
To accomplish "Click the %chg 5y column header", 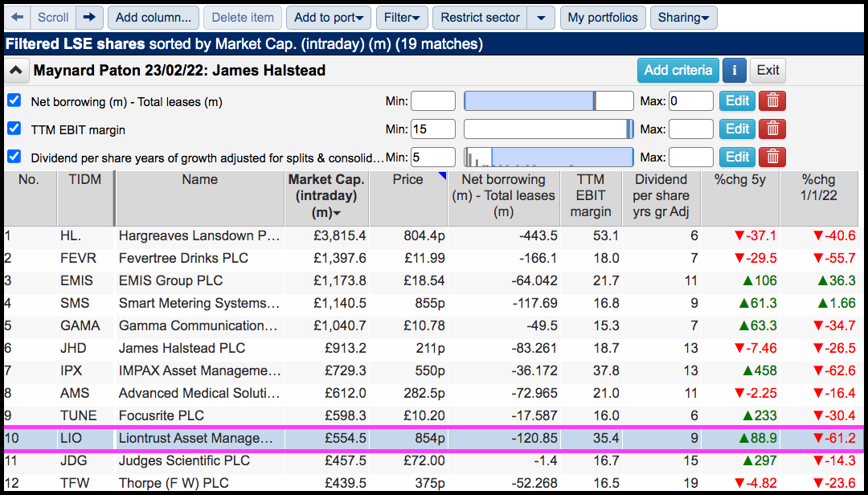I will 740,198.
